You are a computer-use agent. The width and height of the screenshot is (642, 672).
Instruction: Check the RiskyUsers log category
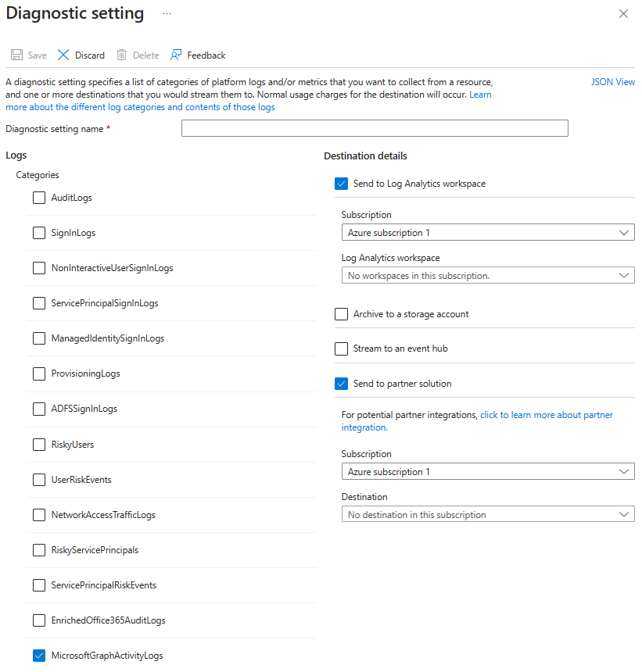tap(39, 445)
